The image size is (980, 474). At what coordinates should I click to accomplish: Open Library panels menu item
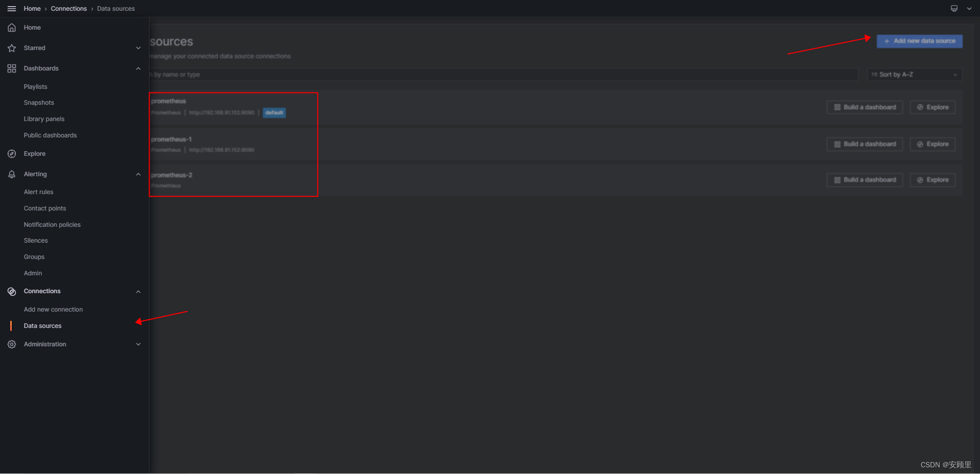(44, 119)
